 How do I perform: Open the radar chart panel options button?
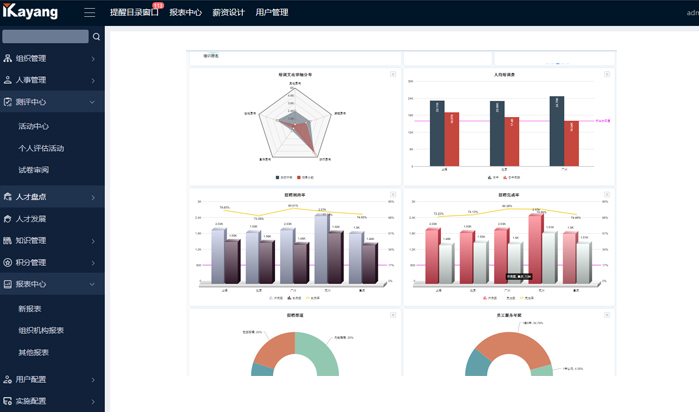(x=393, y=74)
